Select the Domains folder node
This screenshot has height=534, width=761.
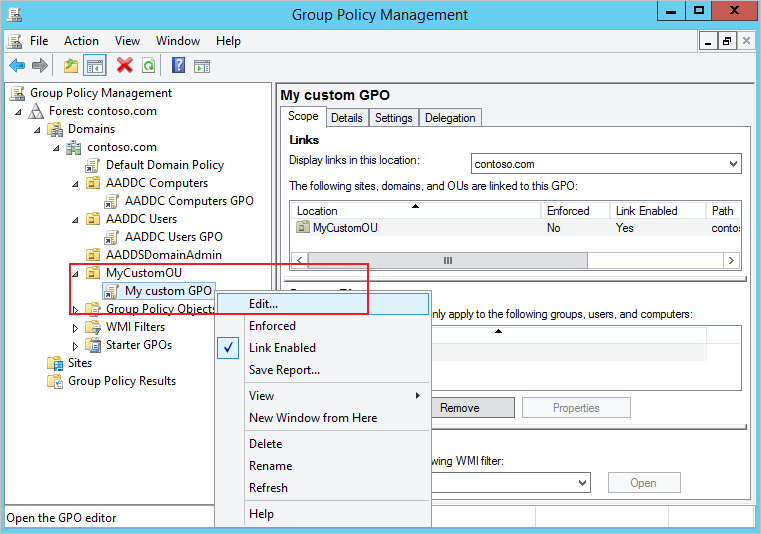click(x=91, y=129)
